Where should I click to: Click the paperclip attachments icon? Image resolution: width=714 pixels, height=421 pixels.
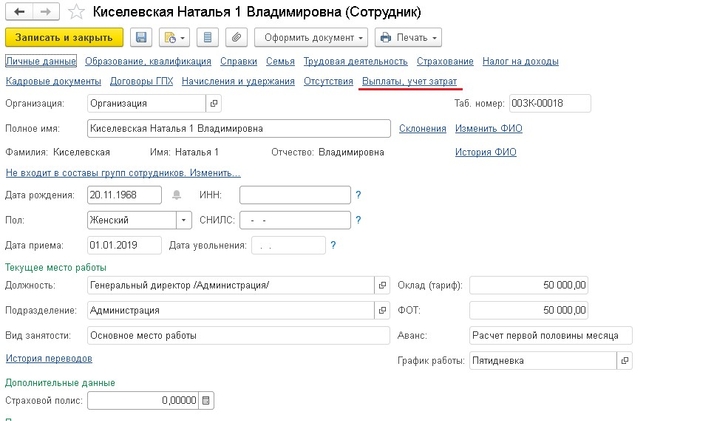point(237,38)
